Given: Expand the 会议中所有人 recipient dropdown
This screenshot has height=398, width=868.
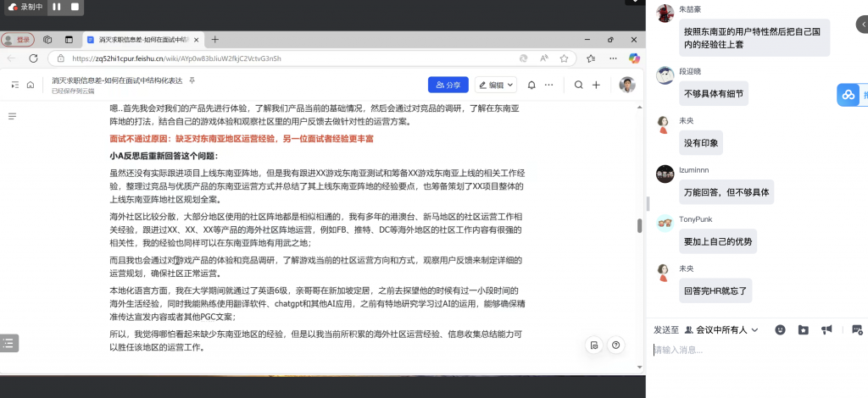Looking at the screenshot, I should pyautogui.click(x=724, y=329).
